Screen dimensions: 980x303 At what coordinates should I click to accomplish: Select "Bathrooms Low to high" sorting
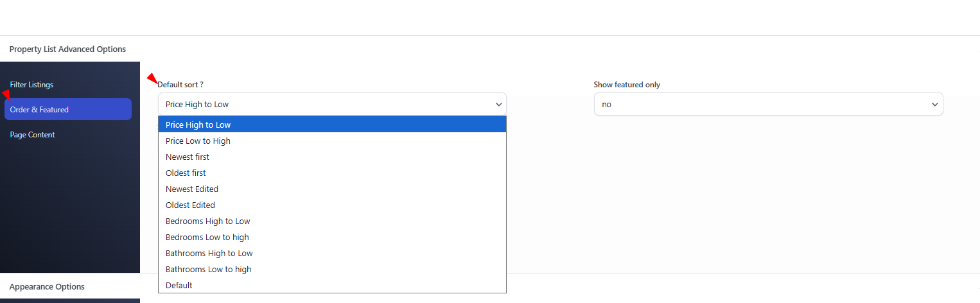pos(209,270)
